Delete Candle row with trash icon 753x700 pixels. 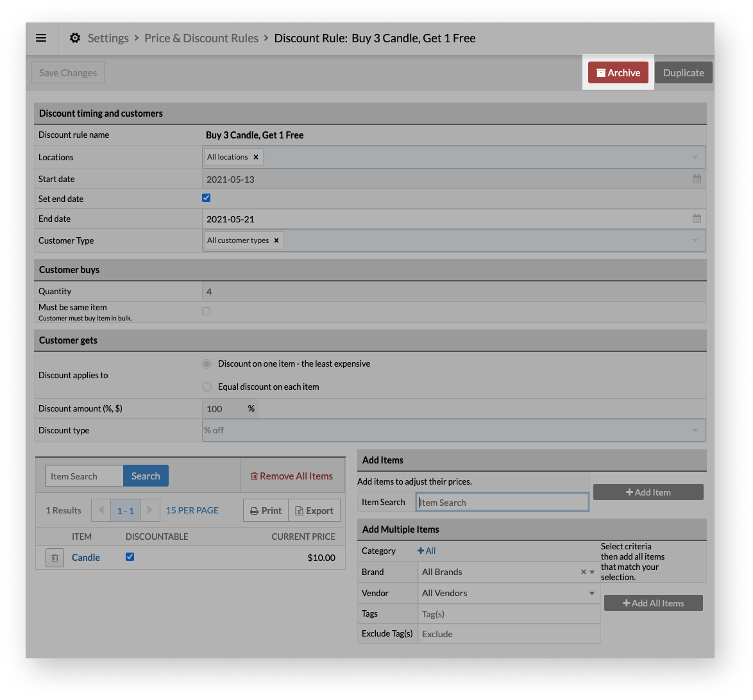point(55,558)
